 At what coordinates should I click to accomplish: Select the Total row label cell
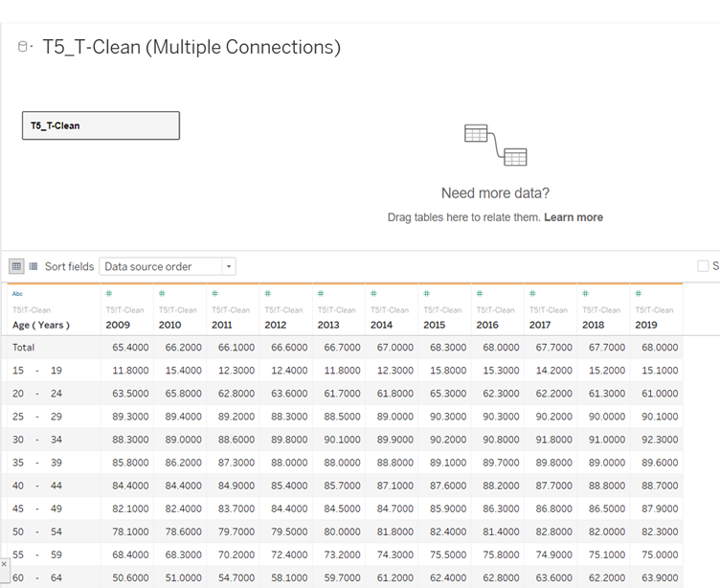[24, 348]
